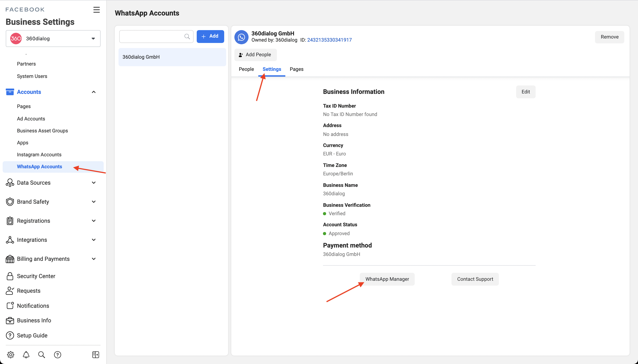Click the blue Add button
Image resolution: width=638 pixels, height=364 pixels.
(x=210, y=36)
